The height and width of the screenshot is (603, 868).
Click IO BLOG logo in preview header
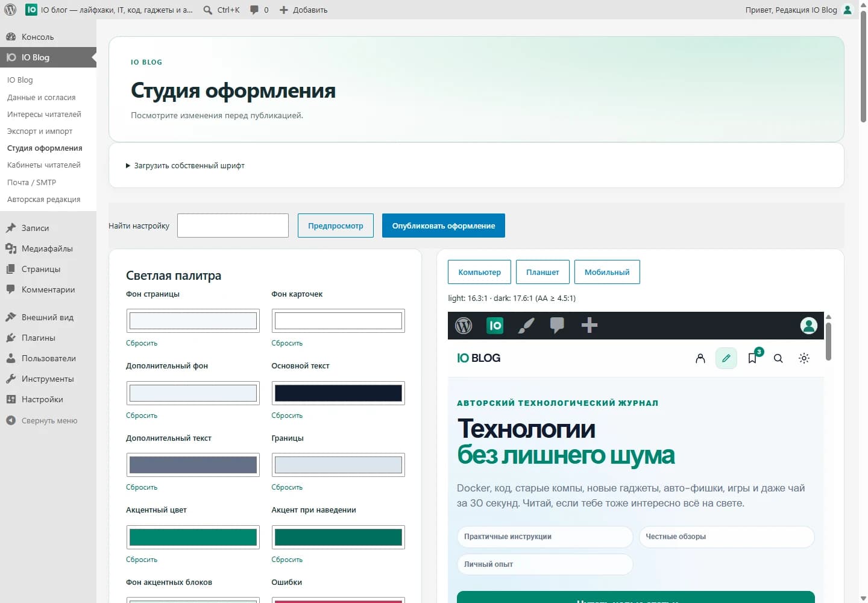click(x=479, y=358)
